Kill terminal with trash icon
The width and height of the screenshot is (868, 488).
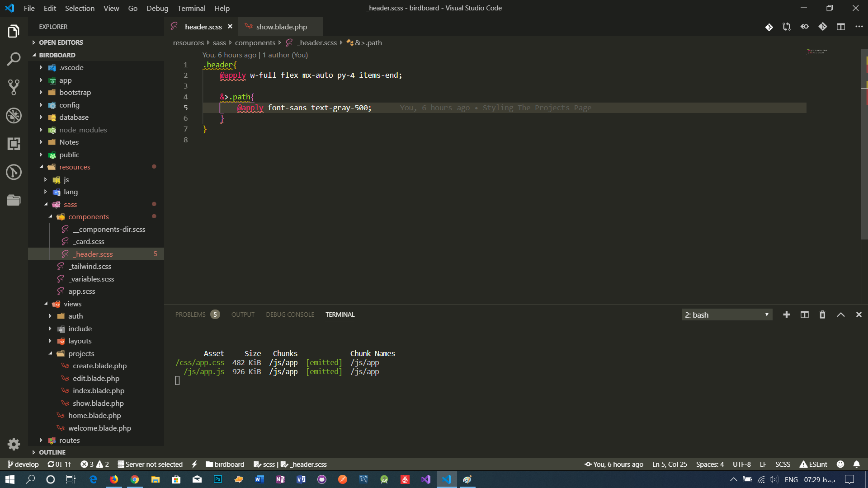click(823, 314)
